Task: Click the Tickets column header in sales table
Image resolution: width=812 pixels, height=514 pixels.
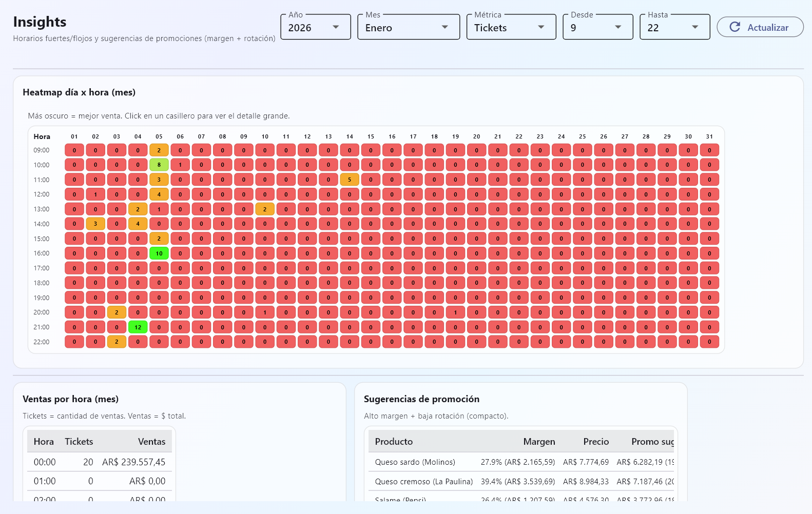Action: click(79, 442)
